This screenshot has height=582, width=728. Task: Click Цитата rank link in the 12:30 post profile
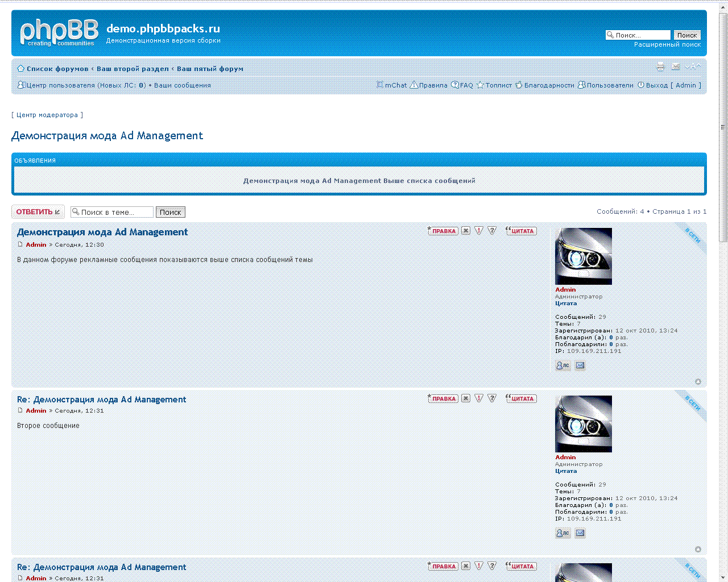pyautogui.click(x=566, y=304)
